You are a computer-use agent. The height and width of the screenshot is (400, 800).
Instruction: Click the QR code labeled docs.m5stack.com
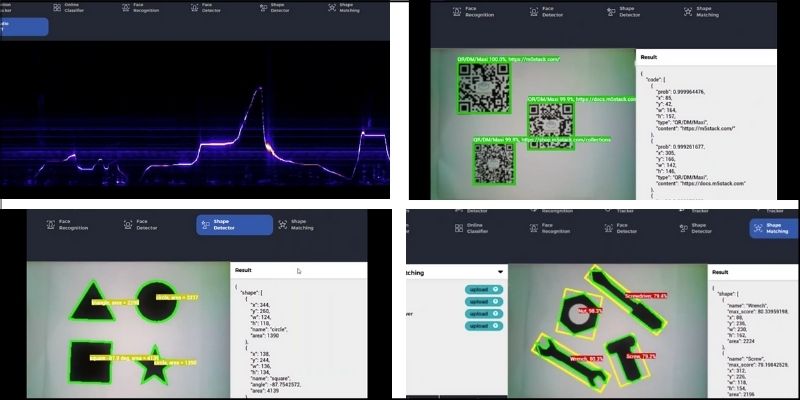coord(551,126)
